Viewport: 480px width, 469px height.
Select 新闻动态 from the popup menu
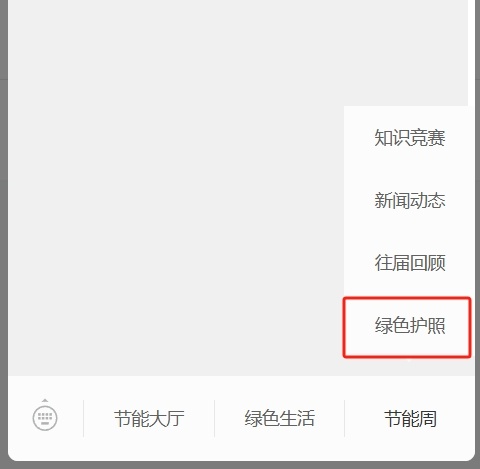pos(410,200)
